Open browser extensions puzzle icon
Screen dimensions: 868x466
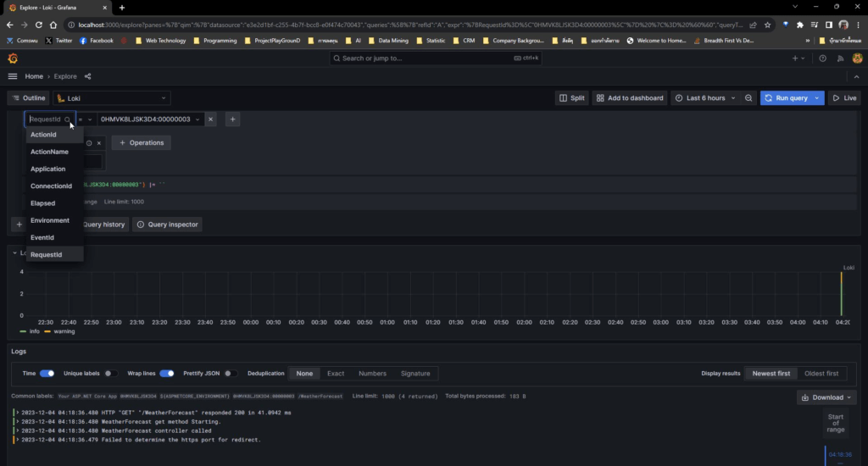pos(800,25)
